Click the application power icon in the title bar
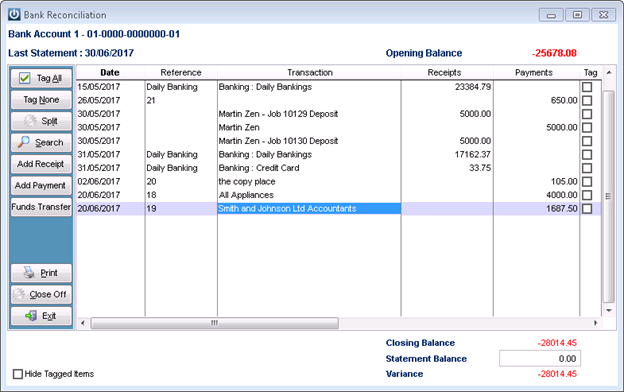Screen dimensions: 624x392 (14, 15)
